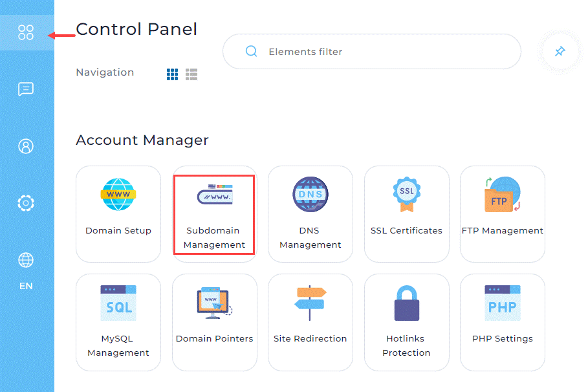This screenshot has width=588, height=392.
Task: Open Subdomain Management
Action: [x=214, y=213]
